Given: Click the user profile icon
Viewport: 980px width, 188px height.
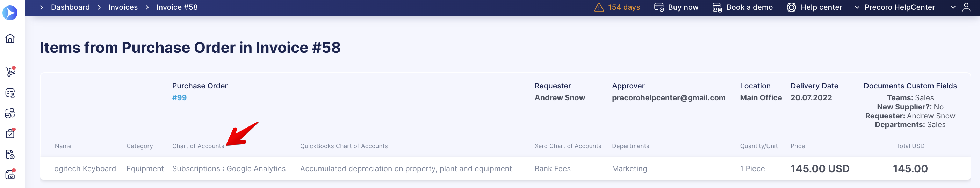Looking at the screenshot, I should [x=966, y=7].
